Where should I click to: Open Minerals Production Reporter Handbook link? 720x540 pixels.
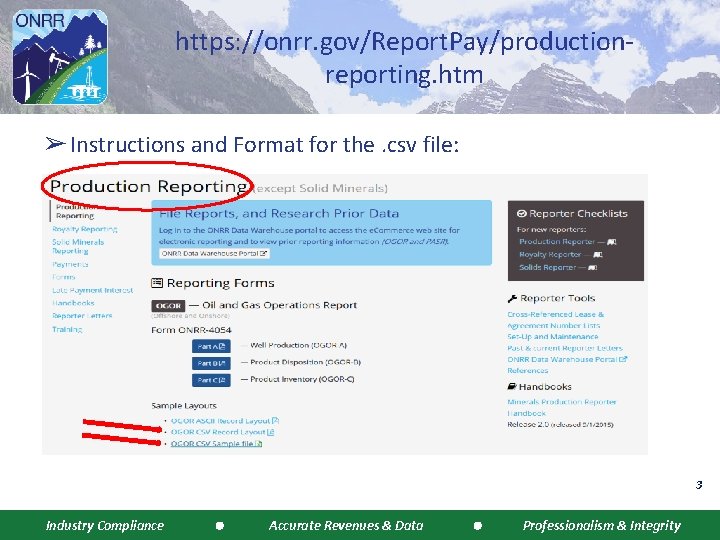tap(562, 408)
